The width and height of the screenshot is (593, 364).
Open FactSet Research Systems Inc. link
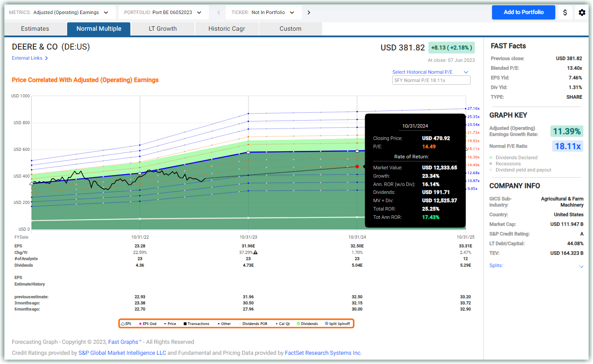click(x=323, y=353)
